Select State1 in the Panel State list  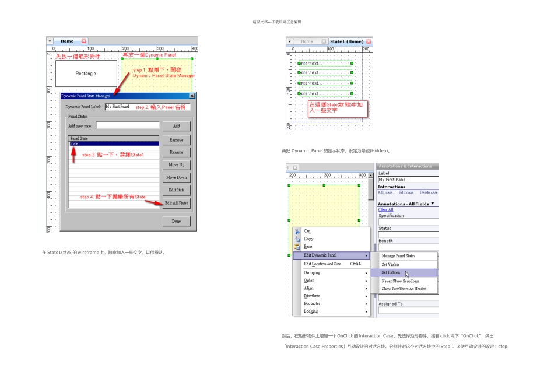click(113, 143)
